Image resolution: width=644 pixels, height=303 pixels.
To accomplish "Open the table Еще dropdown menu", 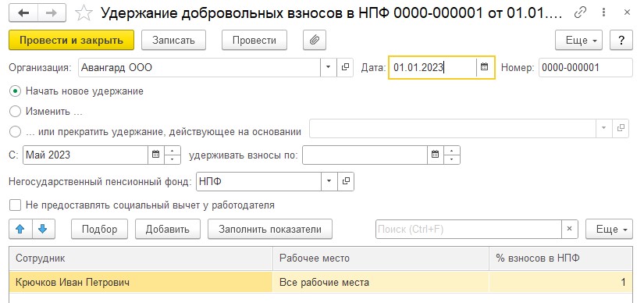I will point(609,229).
